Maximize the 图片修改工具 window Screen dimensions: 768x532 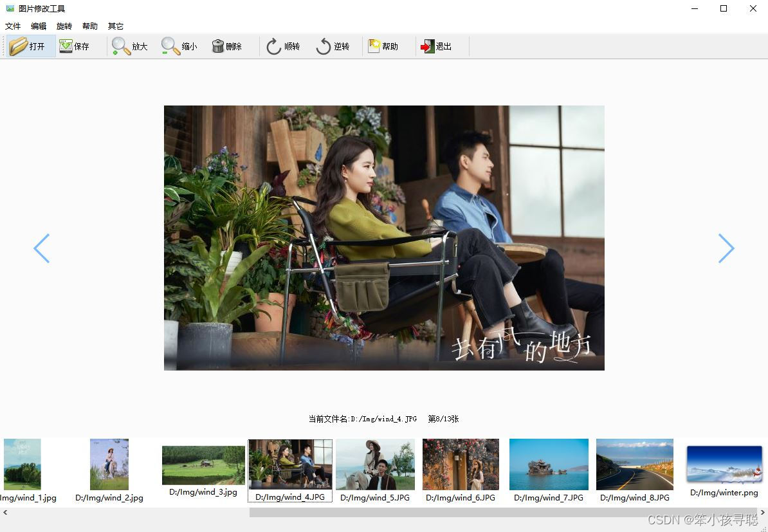click(724, 8)
